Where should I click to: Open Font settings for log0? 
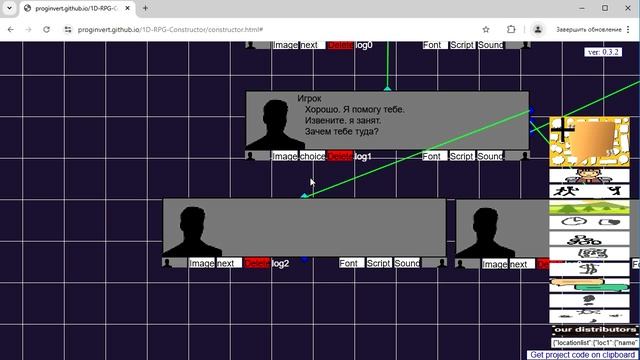[436, 45]
